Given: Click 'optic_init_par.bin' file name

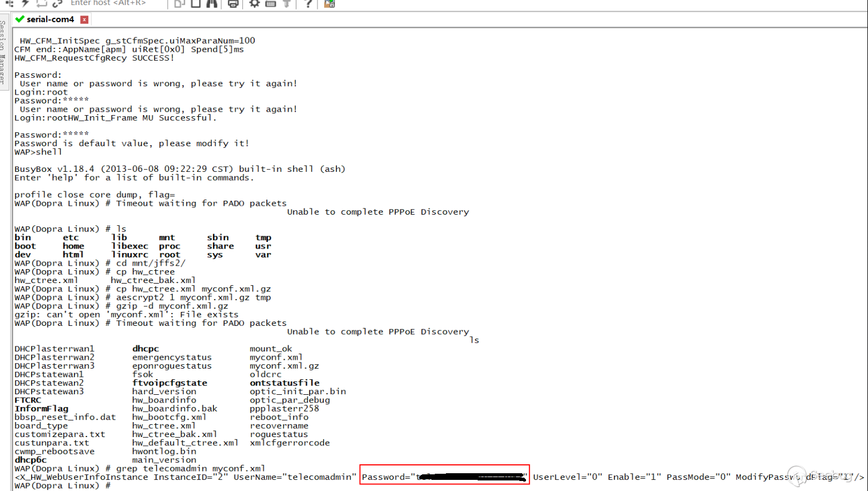Looking at the screenshot, I should tap(297, 391).
